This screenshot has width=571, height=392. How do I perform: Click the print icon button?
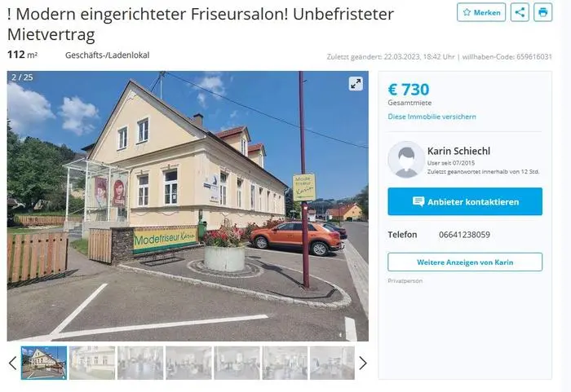click(x=543, y=12)
